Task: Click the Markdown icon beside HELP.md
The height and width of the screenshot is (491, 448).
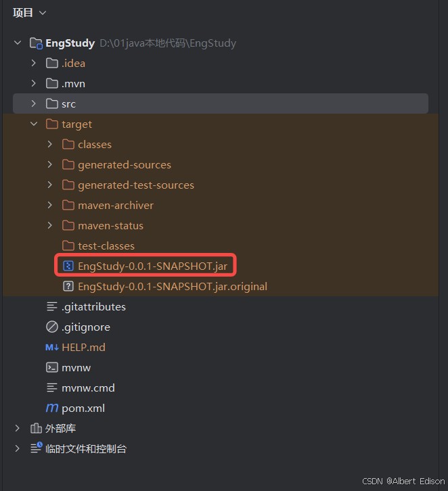Action: point(52,347)
